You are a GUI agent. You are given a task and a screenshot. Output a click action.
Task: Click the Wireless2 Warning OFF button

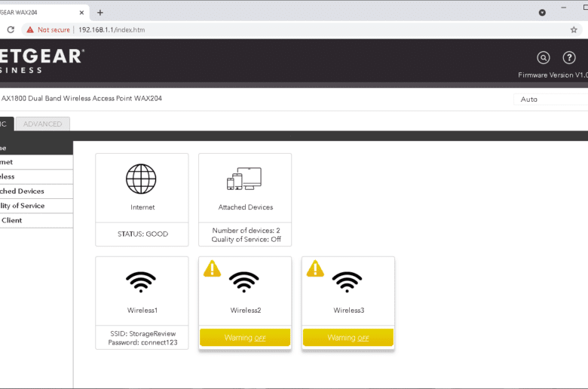click(245, 338)
